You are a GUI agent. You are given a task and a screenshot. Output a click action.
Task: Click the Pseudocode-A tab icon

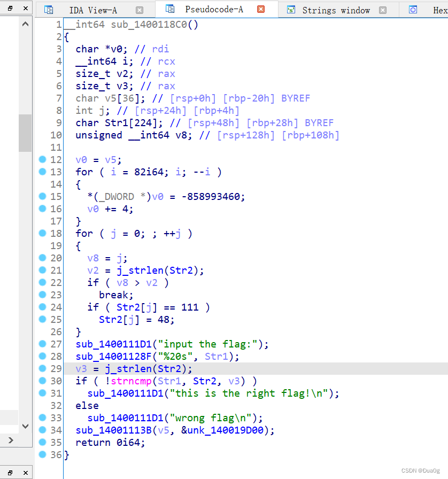(171, 9)
